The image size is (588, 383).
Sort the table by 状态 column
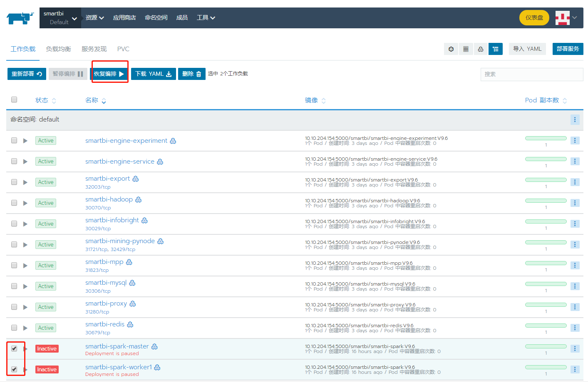tap(45, 100)
